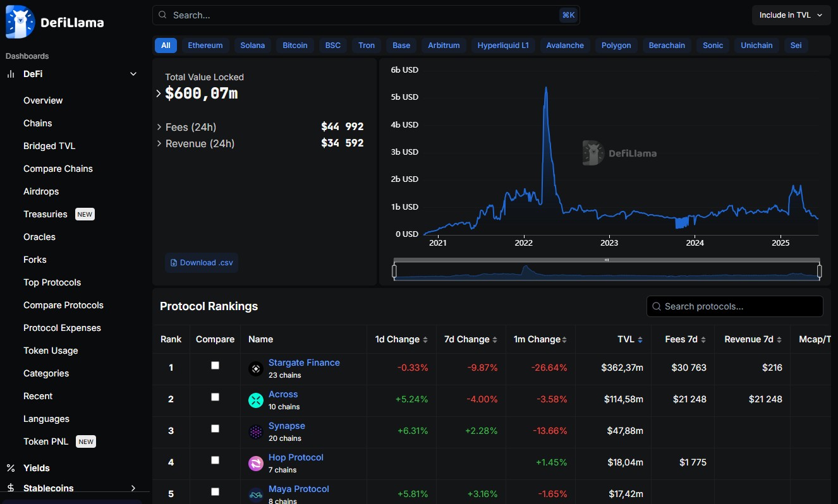This screenshot has height=504, width=838.
Task: Select the Bitcoin chain tab
Action: [295, 45]
